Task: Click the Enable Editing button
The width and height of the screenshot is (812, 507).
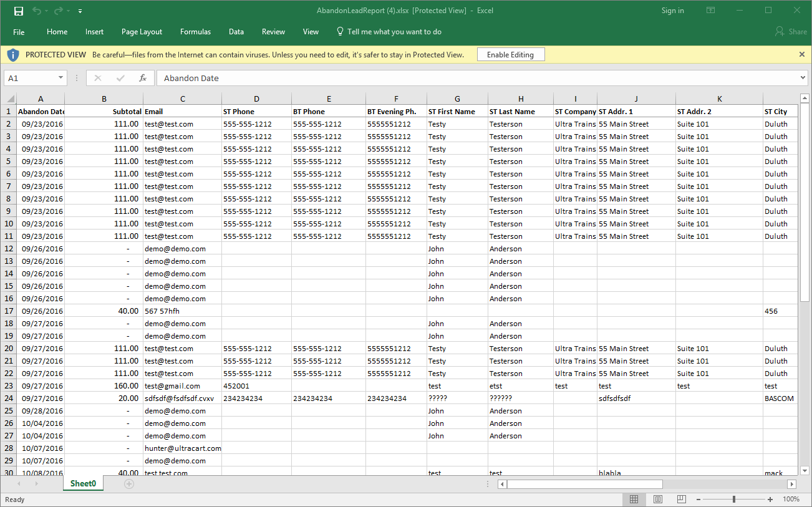Action: [x=510, y=55]
